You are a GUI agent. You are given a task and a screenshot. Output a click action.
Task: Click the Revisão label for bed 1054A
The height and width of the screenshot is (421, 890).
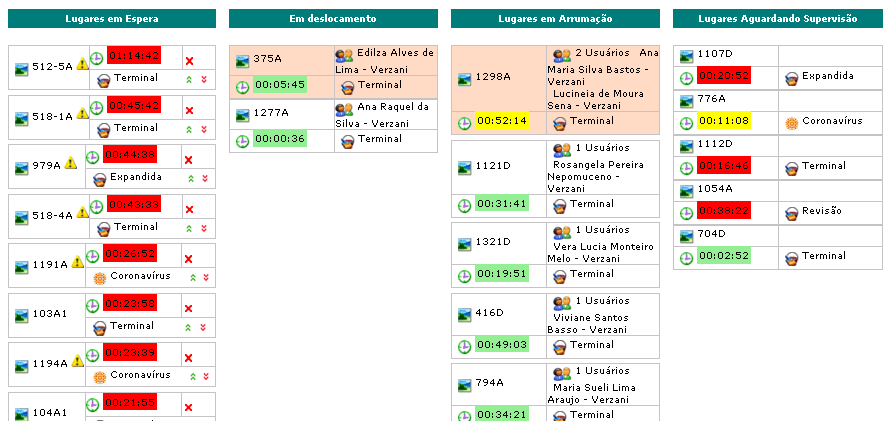pyautogui.click(x=822, y=211)
